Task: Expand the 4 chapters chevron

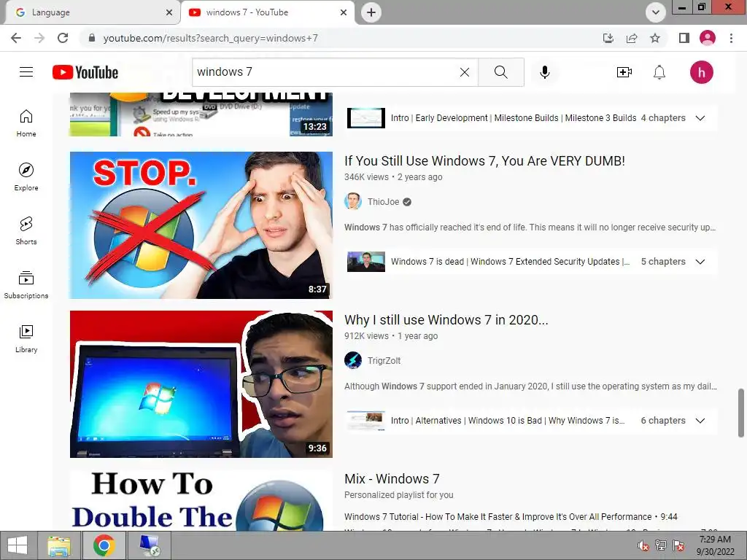Action: [x=700, y=118]
